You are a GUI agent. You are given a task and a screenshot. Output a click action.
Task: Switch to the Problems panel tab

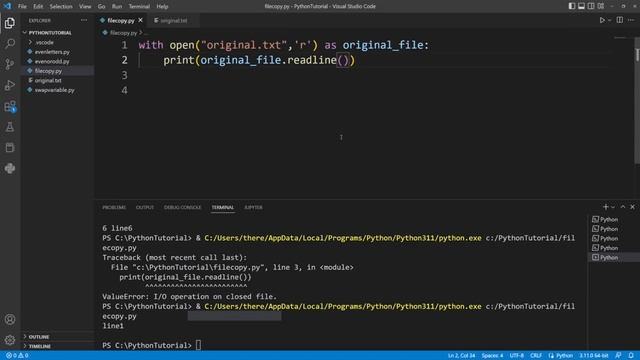pos(114,207)
